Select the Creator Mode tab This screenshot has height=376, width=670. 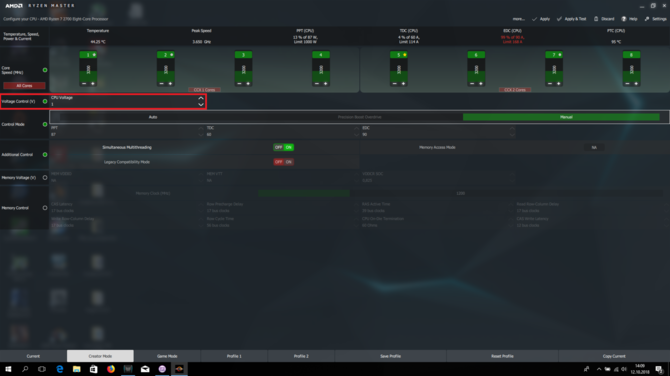pos(100,356)
